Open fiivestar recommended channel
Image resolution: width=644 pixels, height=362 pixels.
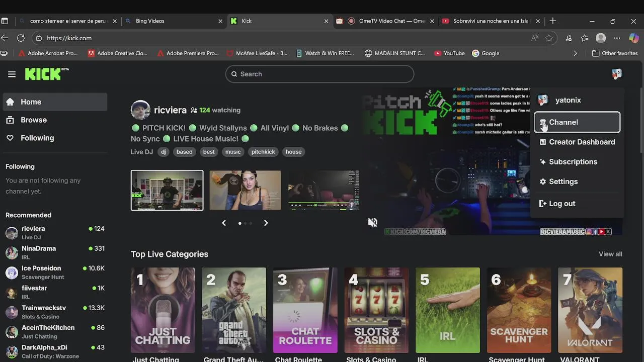[55, 292]
